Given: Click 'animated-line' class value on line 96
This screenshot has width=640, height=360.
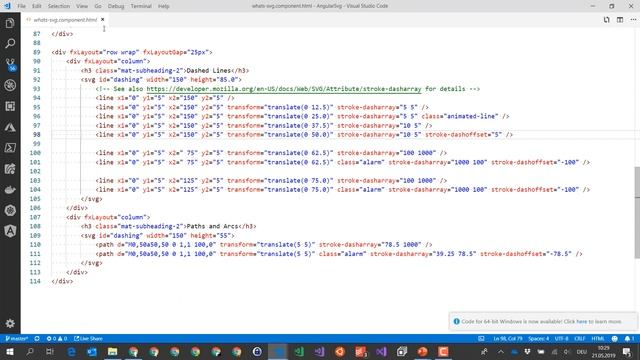Looking at the screenshot, I should [x=470, y=116].
